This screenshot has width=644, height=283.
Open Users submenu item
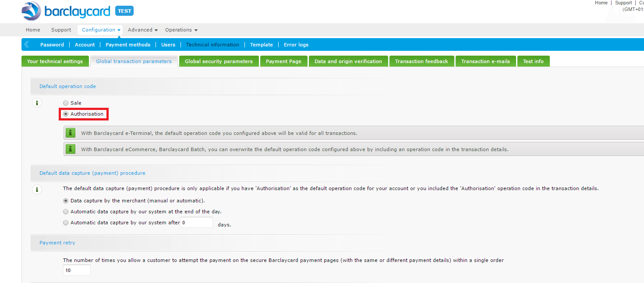[x=168, y=45]
